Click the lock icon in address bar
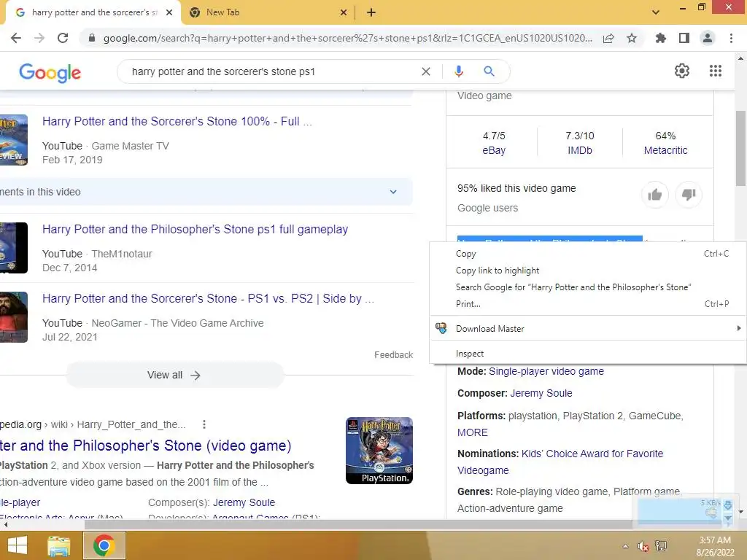 [x=92, y=38]
